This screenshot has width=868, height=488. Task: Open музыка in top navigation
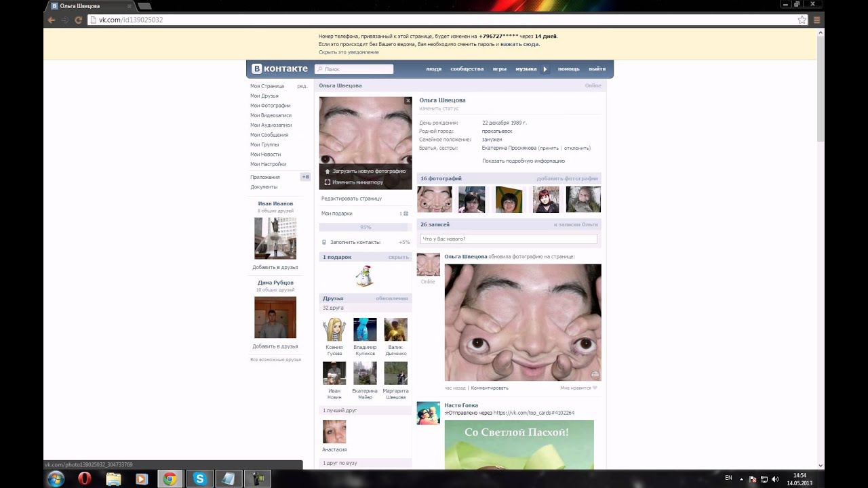[x=526, y=69]
